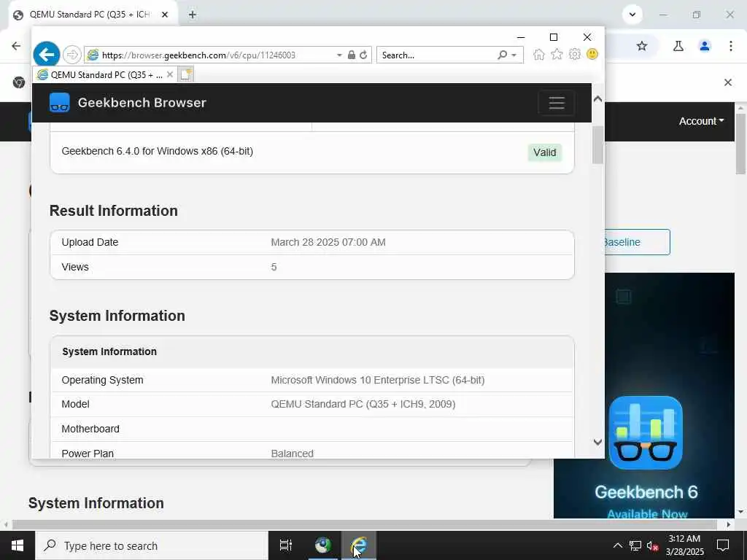Show hidden system tray icons
747x560 pixels.
pos(617,545)
